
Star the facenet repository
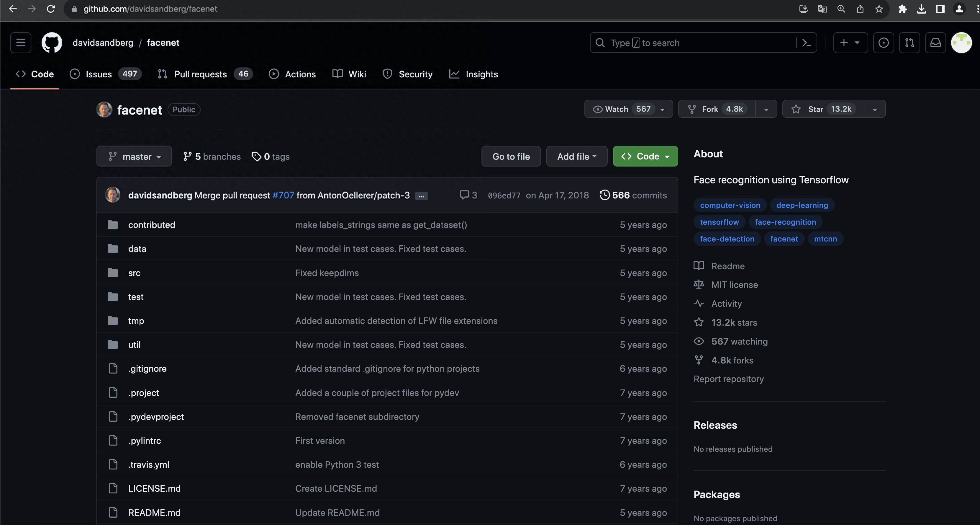click(x=823, y=109)
